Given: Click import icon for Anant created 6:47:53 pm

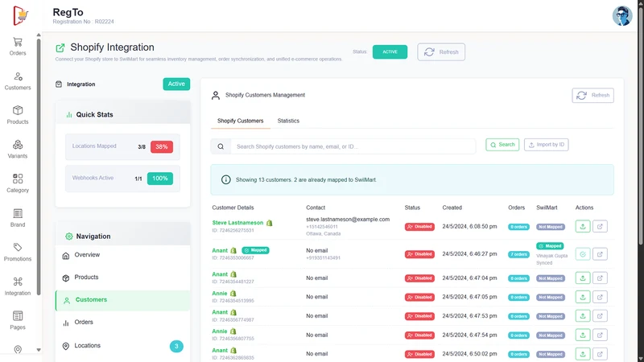Looking at the screenshot, I should point(582,315).
